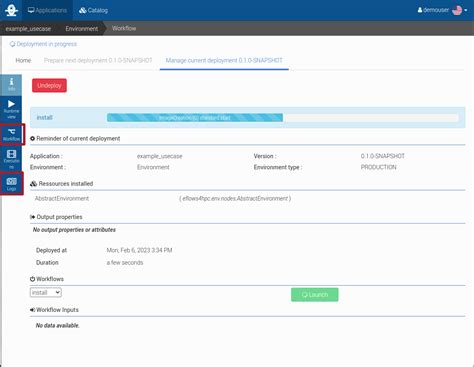Click the Environment breadcrumb

point(82,29)
